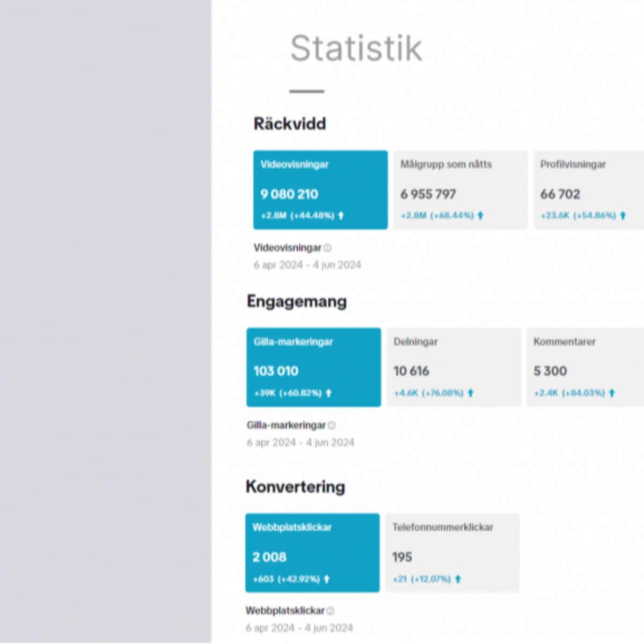Click the up arrow in Kommentarer card

click(612, 393)
